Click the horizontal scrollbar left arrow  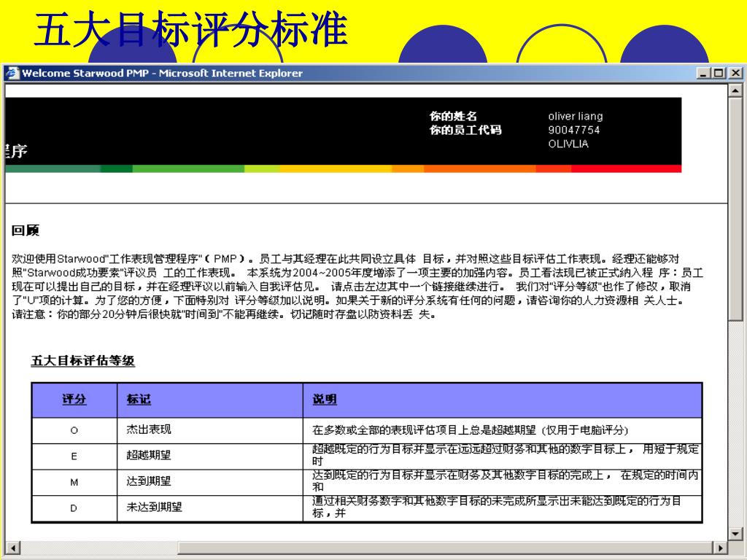point(12,548)
